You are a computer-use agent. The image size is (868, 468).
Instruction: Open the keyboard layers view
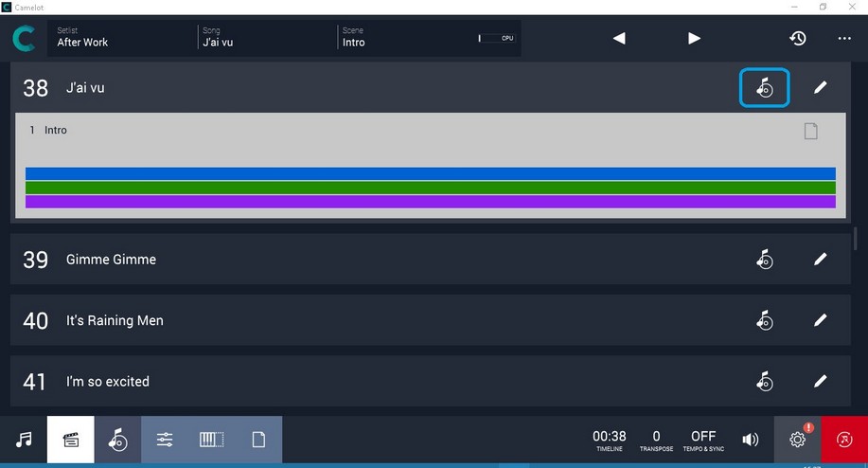(211, 440)
